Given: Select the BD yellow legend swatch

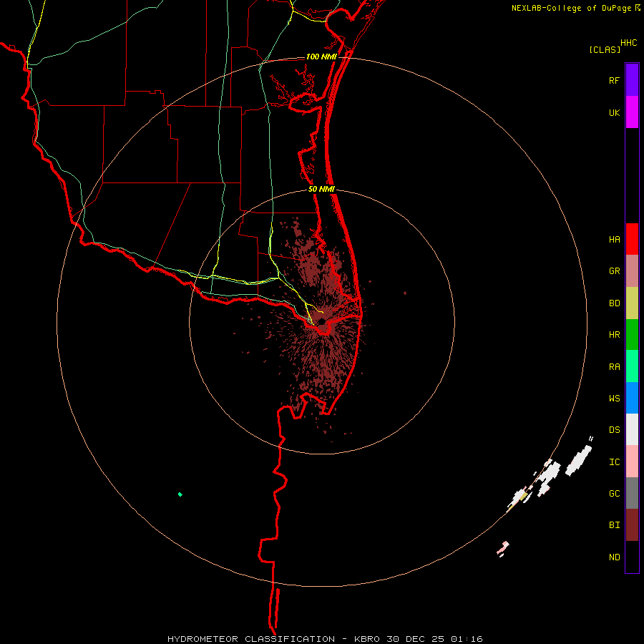Looking at the screenshot, I should 632,303.
